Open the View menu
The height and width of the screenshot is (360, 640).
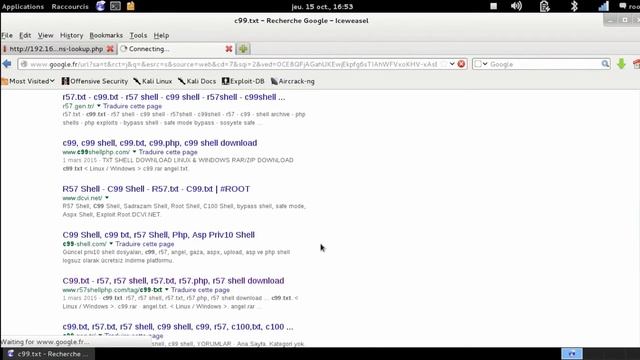coord(46,36)
